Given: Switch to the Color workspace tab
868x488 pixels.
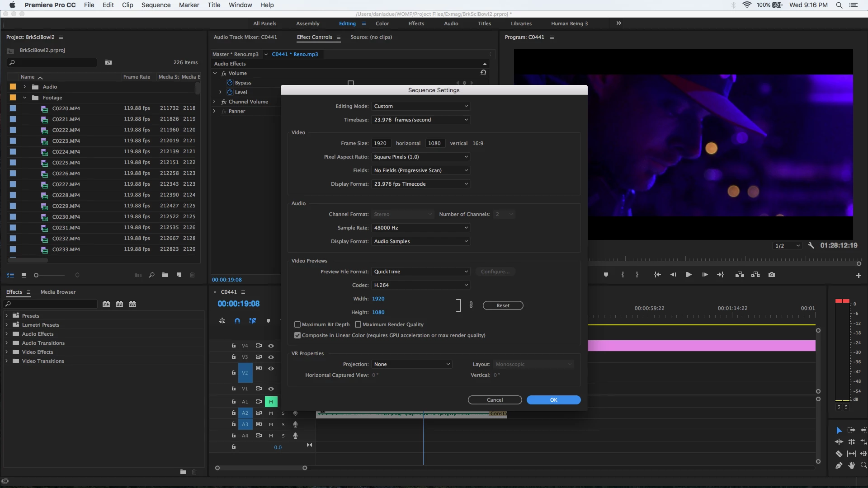Looking at the screenshot, I should pyautogui.click(x=382, y=23).
